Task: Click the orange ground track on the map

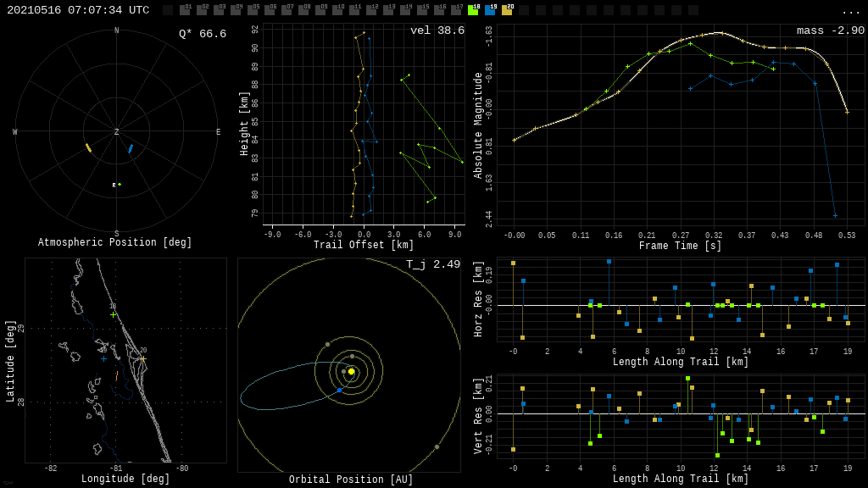Action: click(117, 376)
